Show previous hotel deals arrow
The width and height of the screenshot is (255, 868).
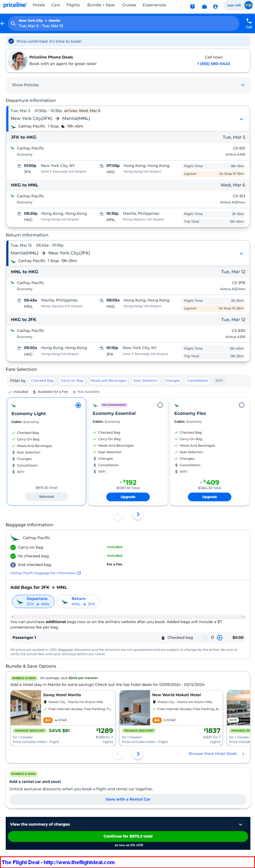(x=118, y=753)
